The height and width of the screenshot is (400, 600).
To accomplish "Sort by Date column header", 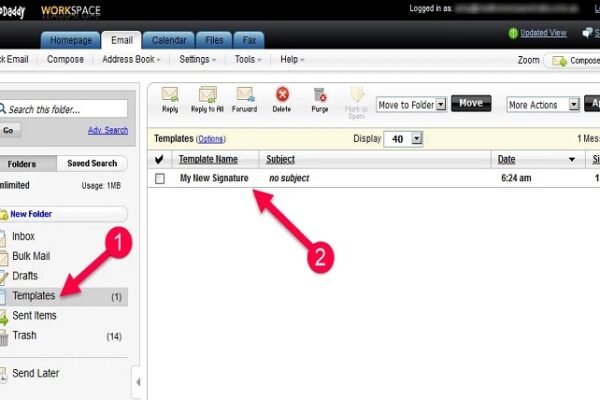I will pyautogui.click(x=506, y=159).
